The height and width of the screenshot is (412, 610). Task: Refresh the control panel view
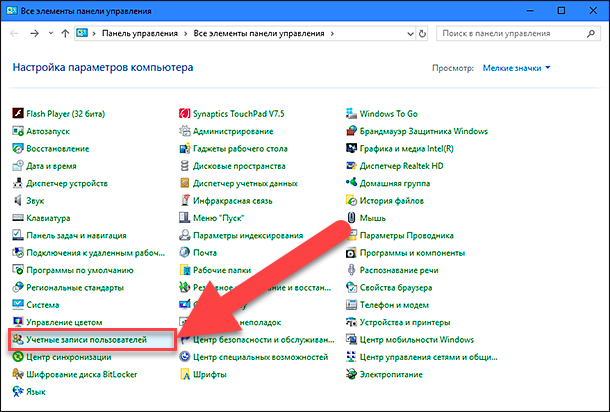[422, 34]
